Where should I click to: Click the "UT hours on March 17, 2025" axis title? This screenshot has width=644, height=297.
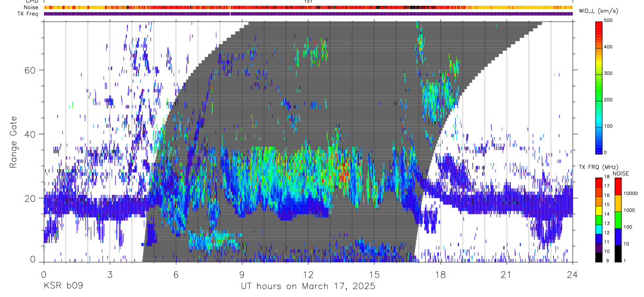click(308, 286)
